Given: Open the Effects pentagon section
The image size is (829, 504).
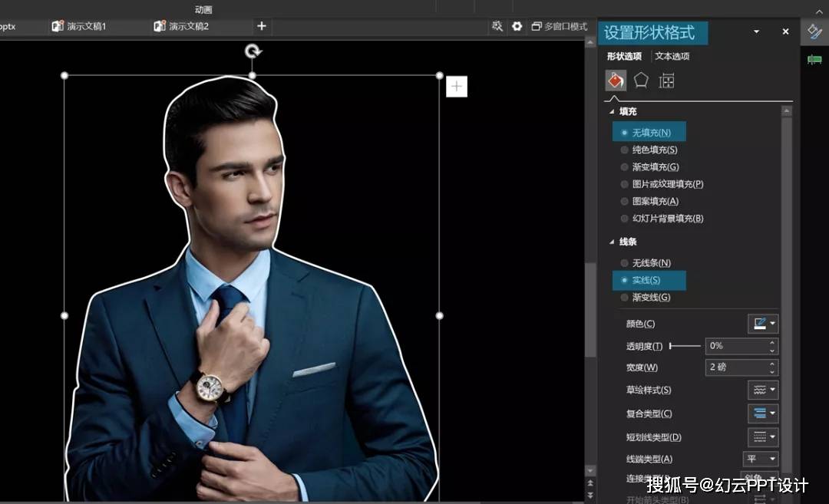Looking at the screenshot, I should [641, 81].
